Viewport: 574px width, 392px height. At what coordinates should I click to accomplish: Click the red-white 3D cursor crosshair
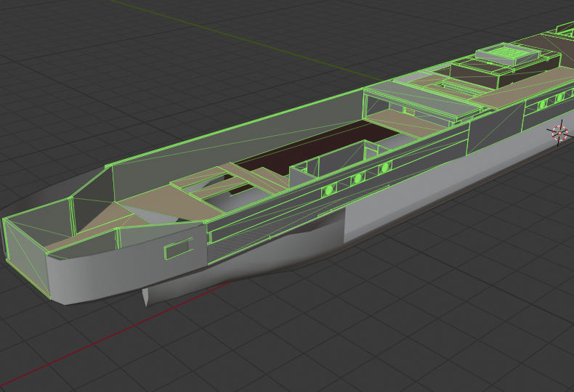pos(559,133)
